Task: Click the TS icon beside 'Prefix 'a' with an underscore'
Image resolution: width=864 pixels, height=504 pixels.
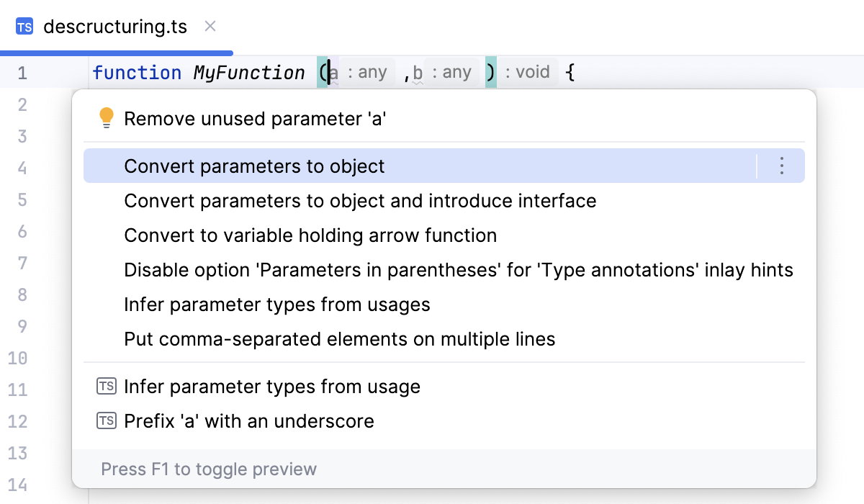Action: [x=106, y=421]
